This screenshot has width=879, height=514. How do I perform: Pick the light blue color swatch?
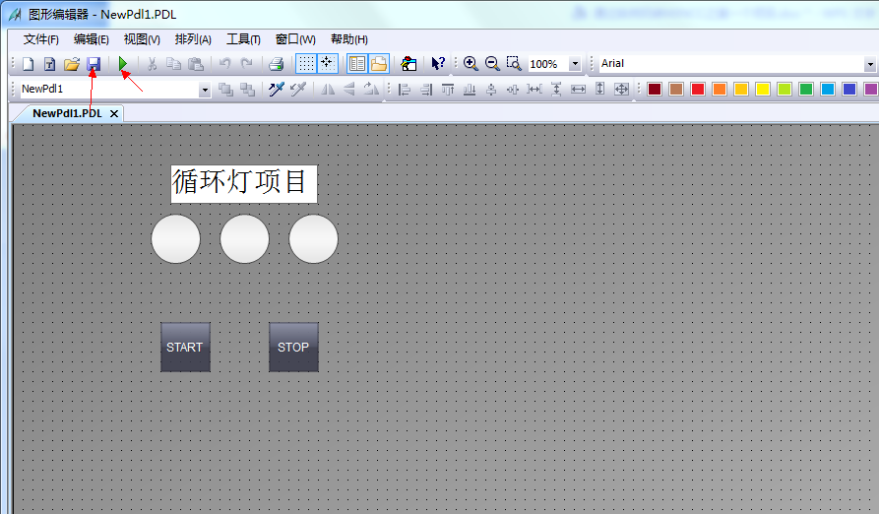[x=827, y=89]
